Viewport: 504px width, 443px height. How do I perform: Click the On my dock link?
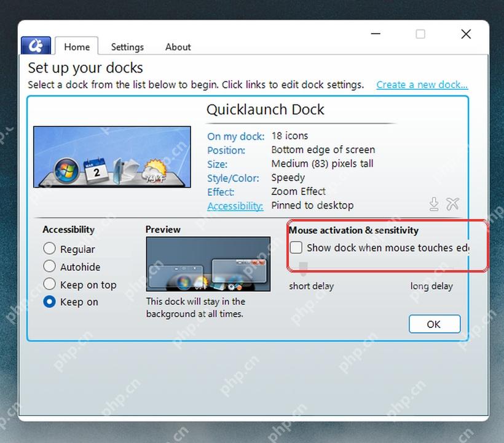click(x=235, y=137)
